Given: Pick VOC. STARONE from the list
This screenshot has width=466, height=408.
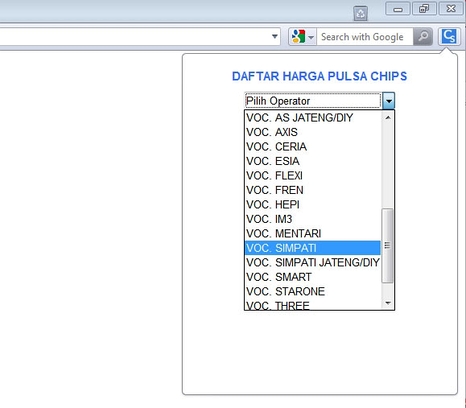Looking at the screenshot, I should [x=313, y=292].
